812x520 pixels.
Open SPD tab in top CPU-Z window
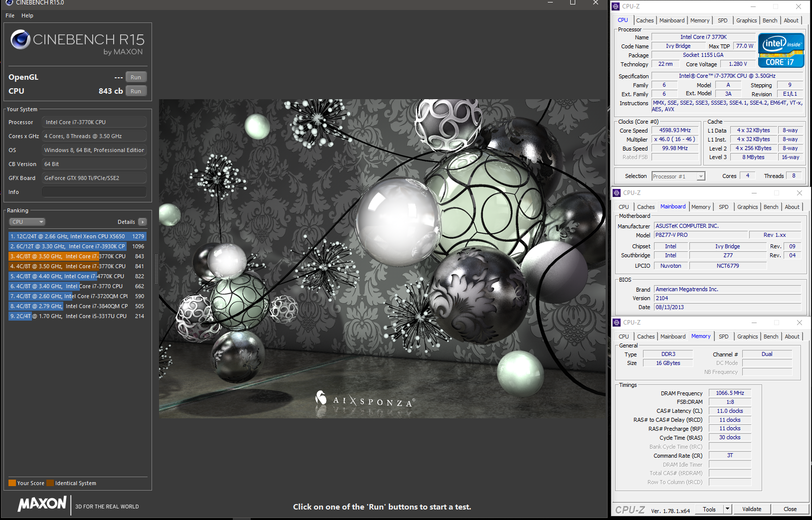[x=722, y=20]
